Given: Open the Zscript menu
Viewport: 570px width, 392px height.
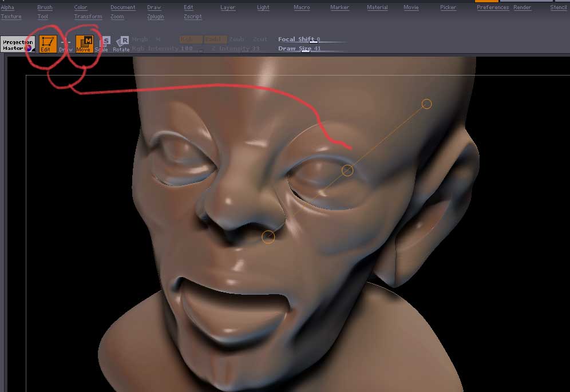Looking at the screenshot, I should [x=192, y=17].
